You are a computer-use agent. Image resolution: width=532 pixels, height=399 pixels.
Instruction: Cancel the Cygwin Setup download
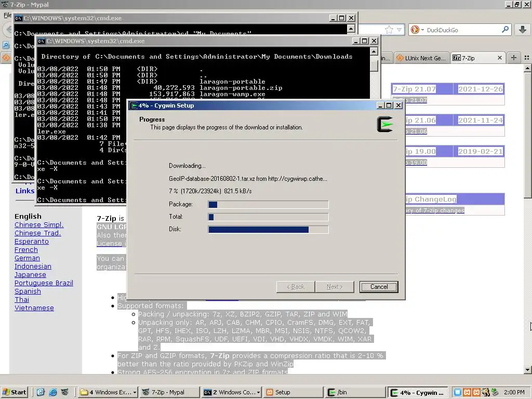coord(379,287)
